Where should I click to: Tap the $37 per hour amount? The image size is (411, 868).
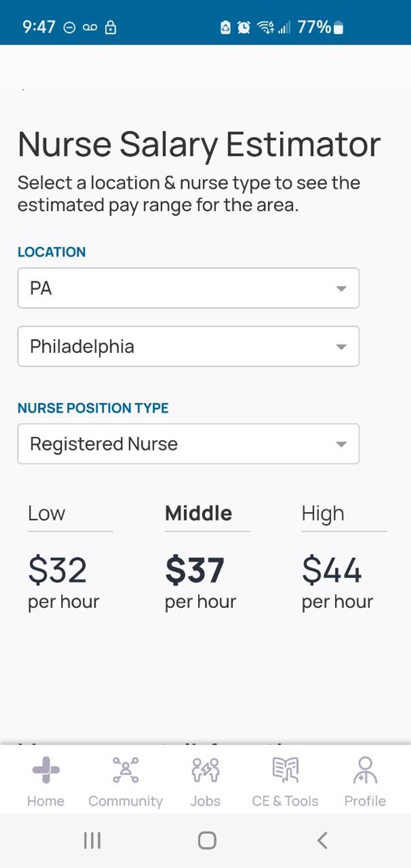pyautogui.click(x=195, y=570)
